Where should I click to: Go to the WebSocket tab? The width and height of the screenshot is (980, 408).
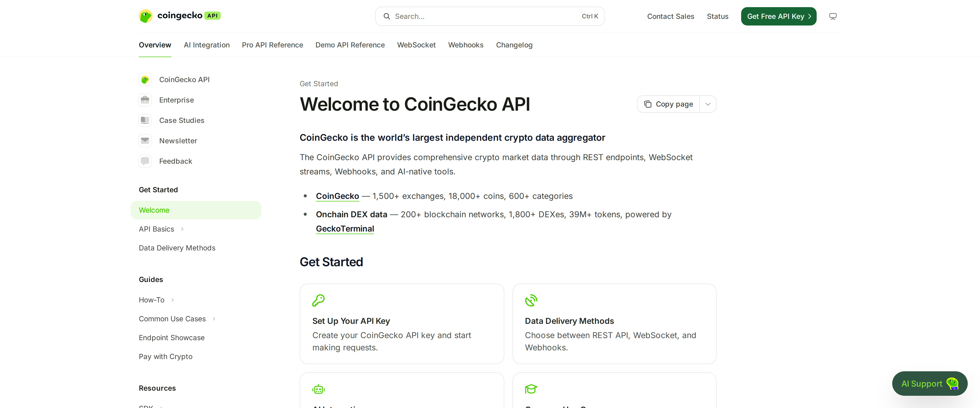(416, 45)
